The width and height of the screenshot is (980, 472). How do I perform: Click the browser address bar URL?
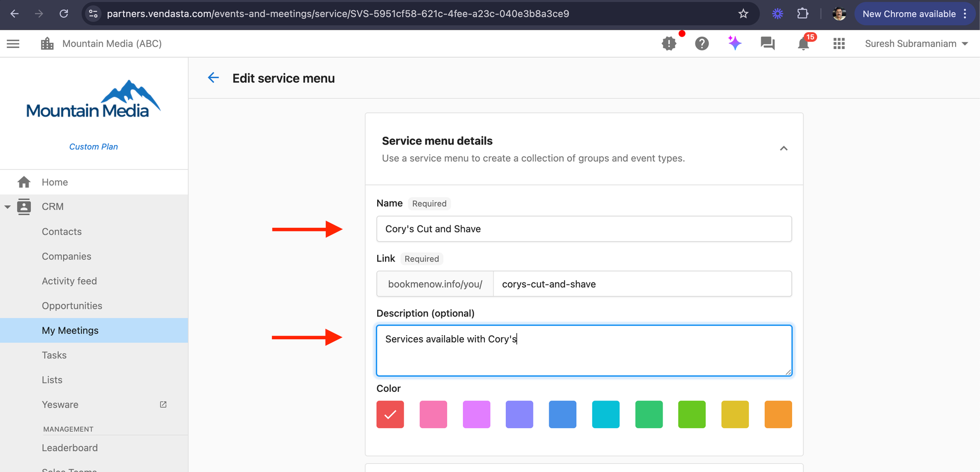click(338, 14)
